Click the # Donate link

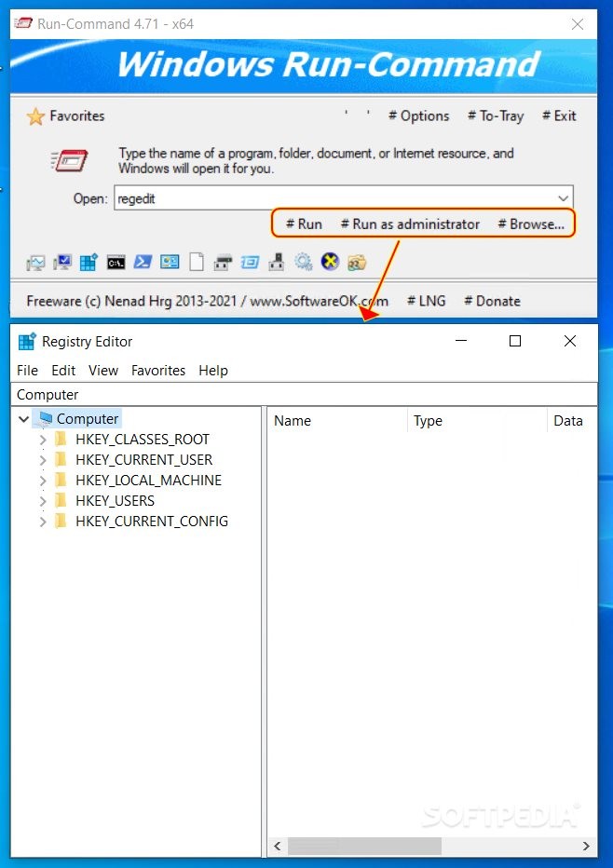492,301
